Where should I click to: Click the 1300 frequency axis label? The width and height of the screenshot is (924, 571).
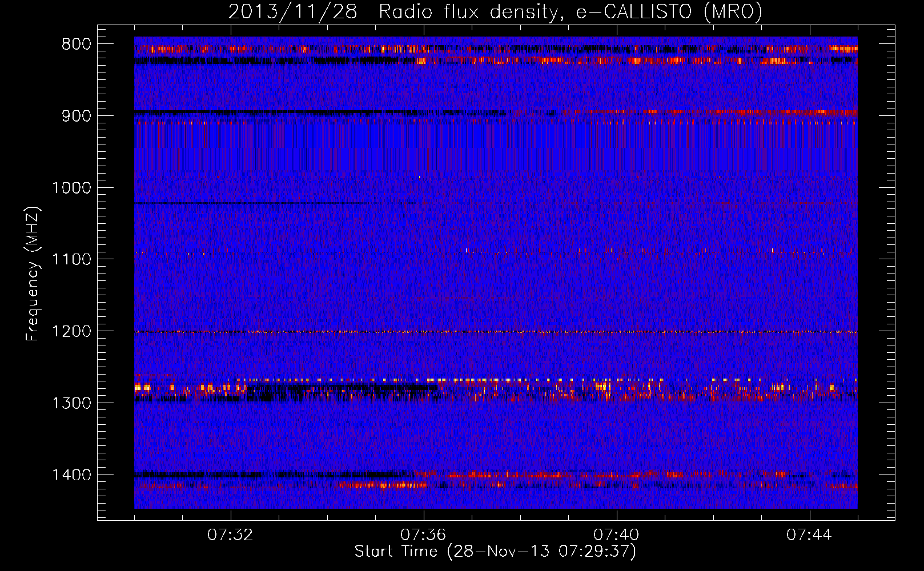point(71,404)
